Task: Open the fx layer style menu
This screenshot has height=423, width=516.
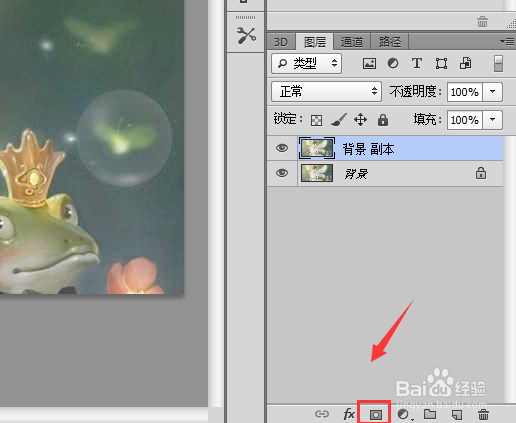Action: (x=349, y=414)
